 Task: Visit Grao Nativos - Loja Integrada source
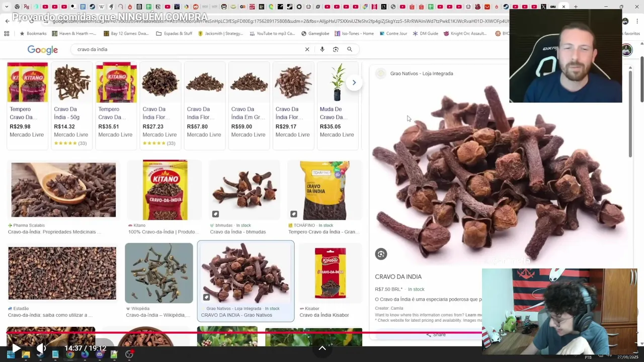(422, 73)
